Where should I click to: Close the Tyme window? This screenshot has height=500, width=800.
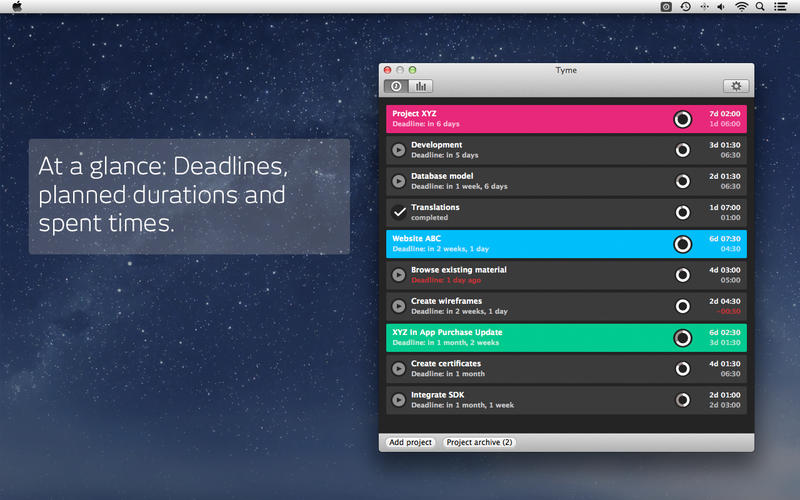pyautogui.click(x=388, y=70)
